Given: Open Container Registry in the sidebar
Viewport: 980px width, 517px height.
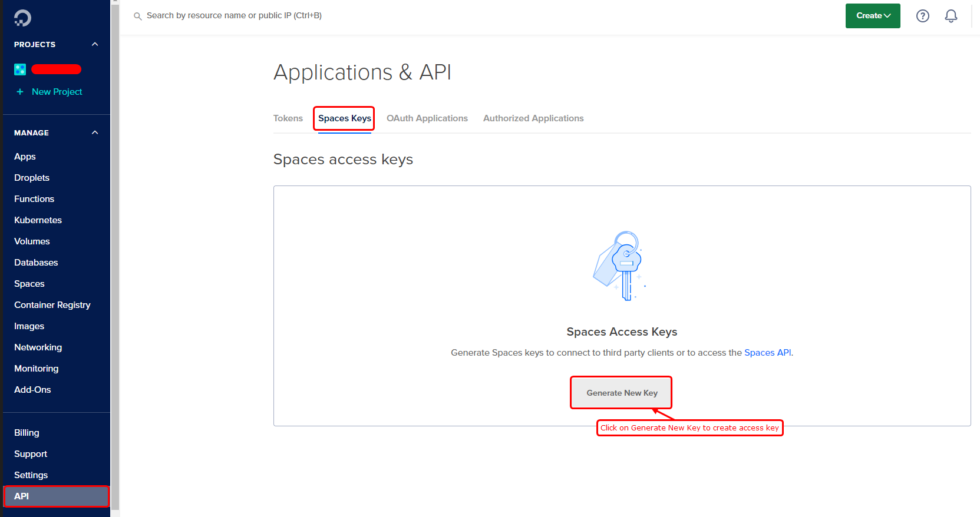Looking at the screenshot, I should pyautogui.click(x=52, y=305).
